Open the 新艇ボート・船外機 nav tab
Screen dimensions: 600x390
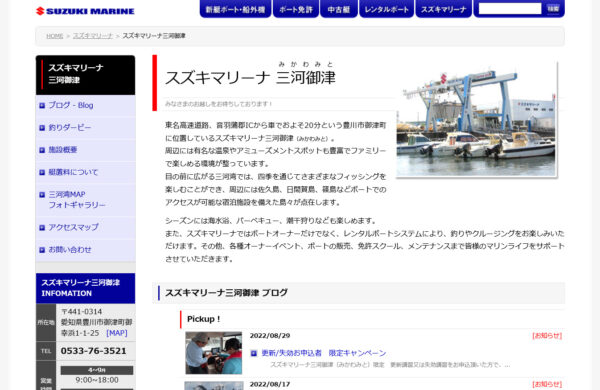[x=235, y=9]
